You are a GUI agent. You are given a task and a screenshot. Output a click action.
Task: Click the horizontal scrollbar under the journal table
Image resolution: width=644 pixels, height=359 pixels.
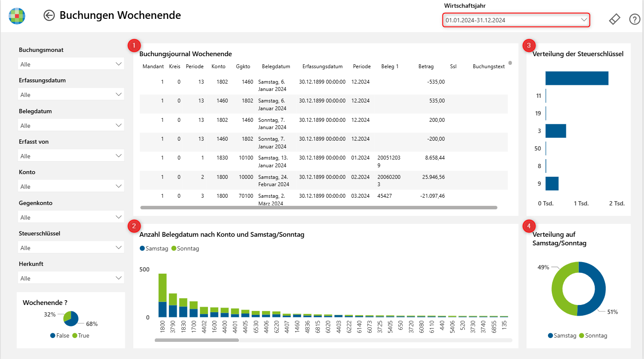319,208
